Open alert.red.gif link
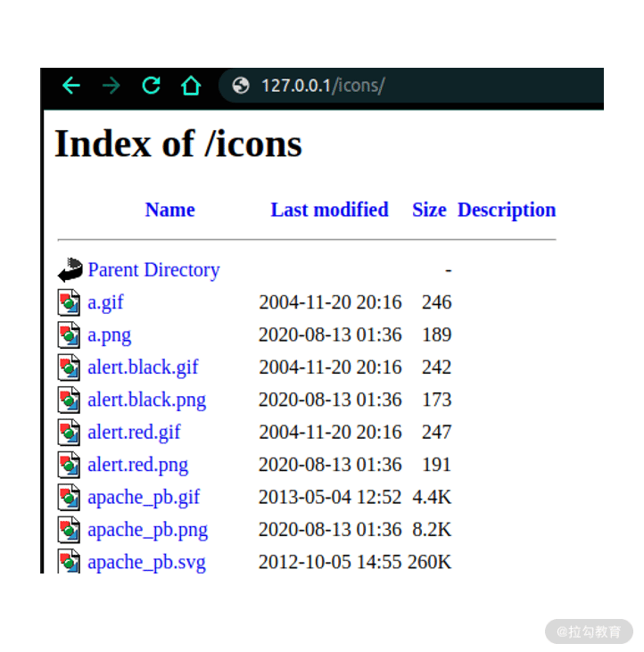 click(134, 433)
